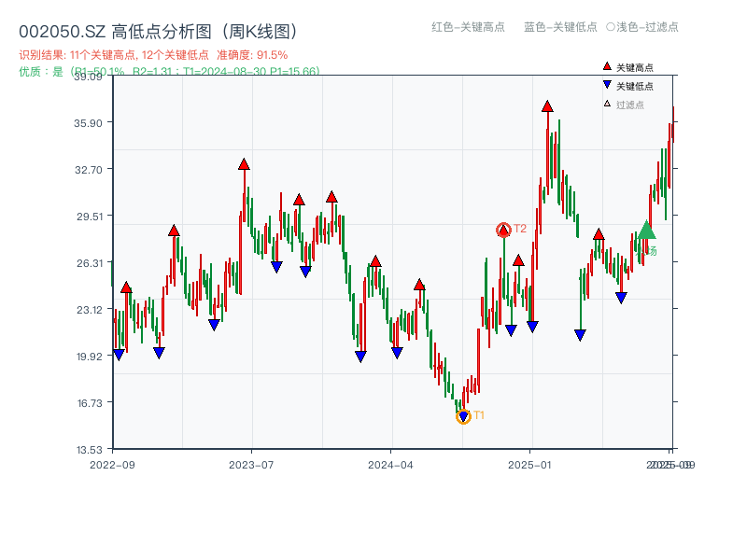Click the 2024-04 x-axis label
Screen dimensions: 747x560
pos(390,465)
